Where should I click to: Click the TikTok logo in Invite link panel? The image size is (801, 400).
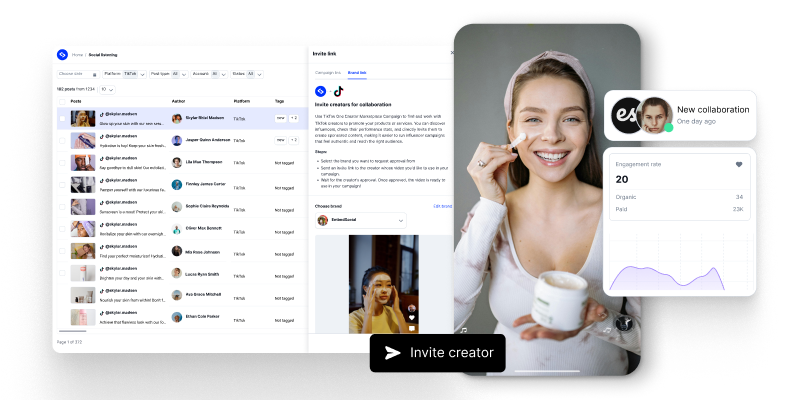pyautogui.click(x=337, y=90)
